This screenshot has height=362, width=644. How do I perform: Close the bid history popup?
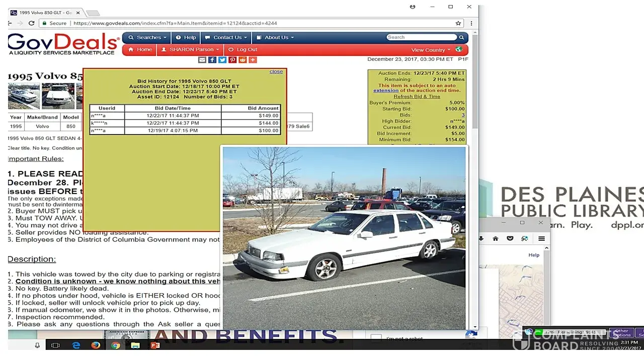click(276, 71)
